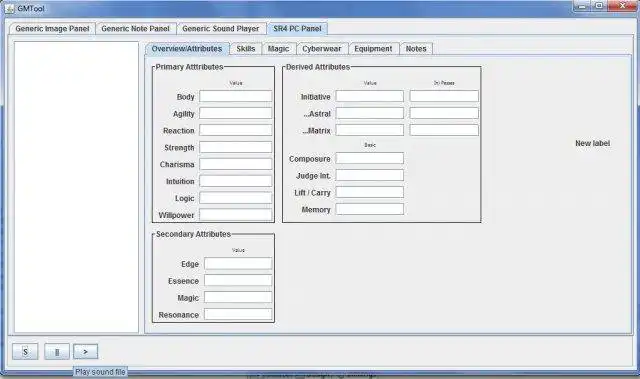Click the Magic value field

pos(238,297)
